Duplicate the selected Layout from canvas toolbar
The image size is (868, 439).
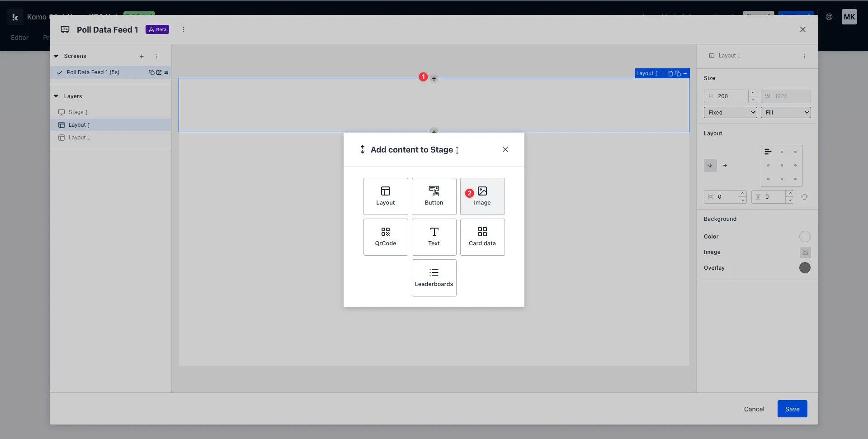pyautogui.click(x=678, y=73)
